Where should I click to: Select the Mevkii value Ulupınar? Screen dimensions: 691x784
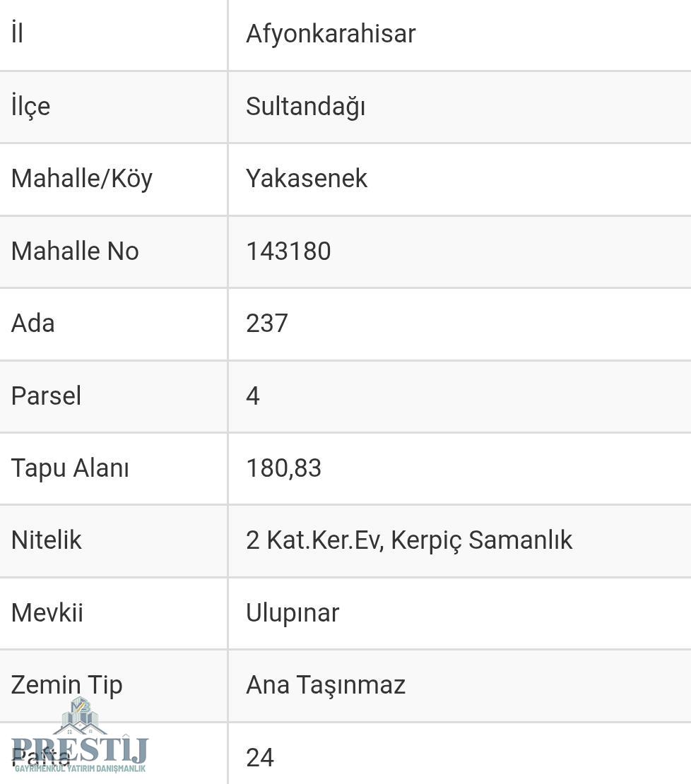(293, 614)
